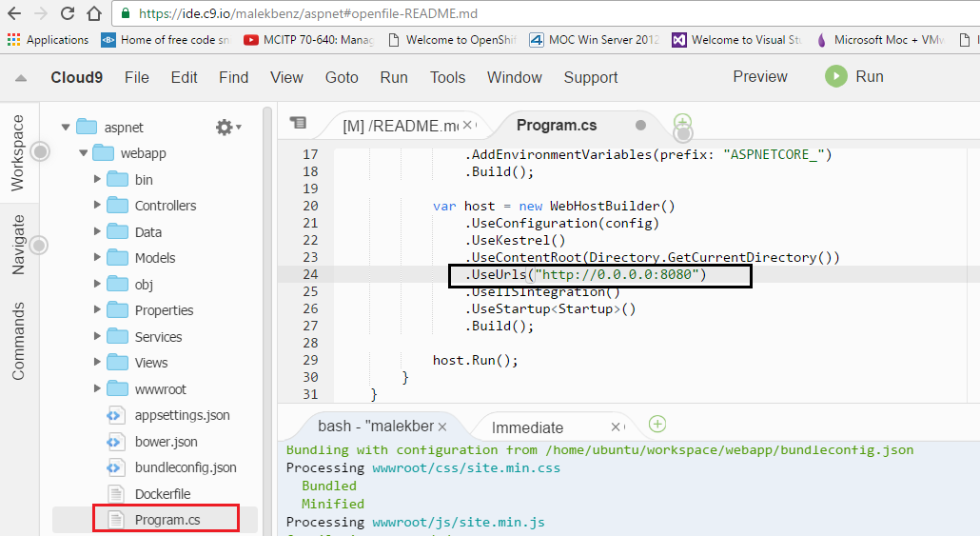This screenshot has width=980, height=536.
Task: Click the Controllers folder icon
Action: tap(117, 205)
